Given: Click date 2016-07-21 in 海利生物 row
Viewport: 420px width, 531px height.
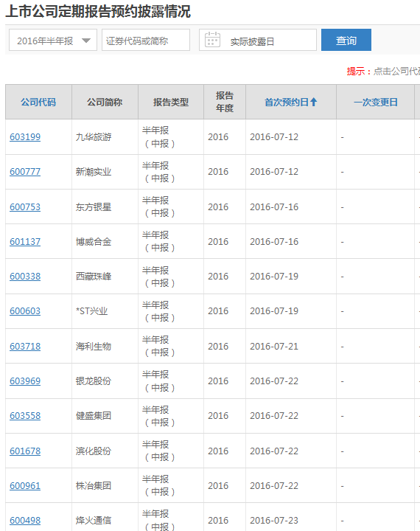Looking at the screenshot, I should pyautogui.click(x=274, y=347).
